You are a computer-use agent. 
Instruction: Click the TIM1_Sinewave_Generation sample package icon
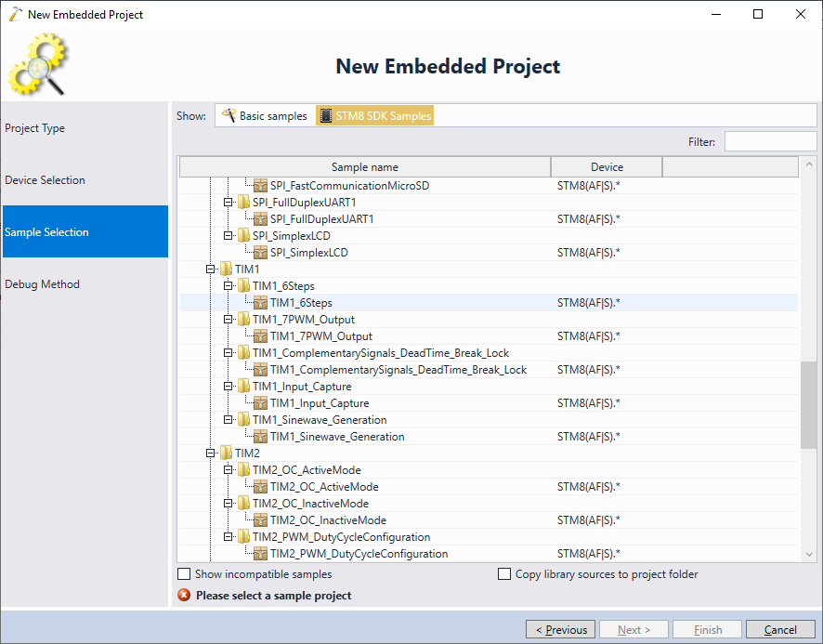point(260,437)
